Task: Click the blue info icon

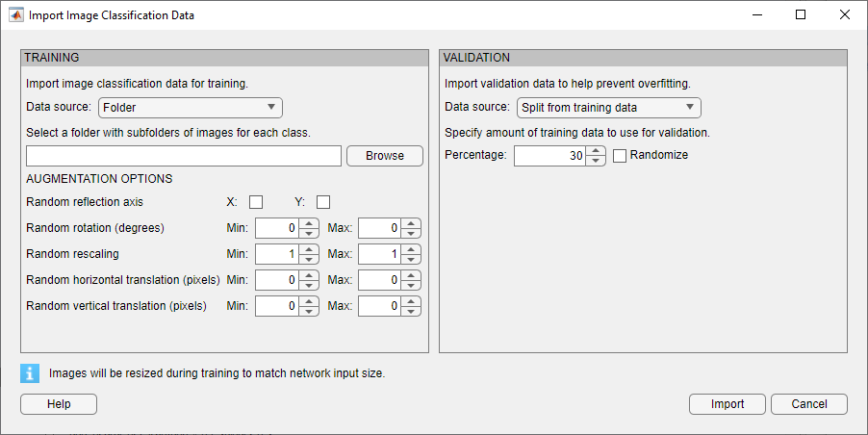Action: coord(30,373)
